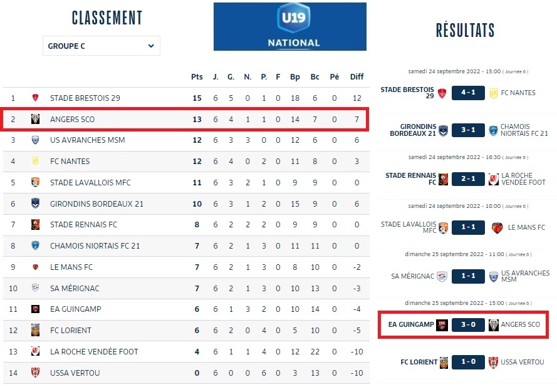The height and width of the screenshot is (392, 557).
Task: Click the 3 - 0 score for Guingamp–Angers
Action: [x=467, y=325]
